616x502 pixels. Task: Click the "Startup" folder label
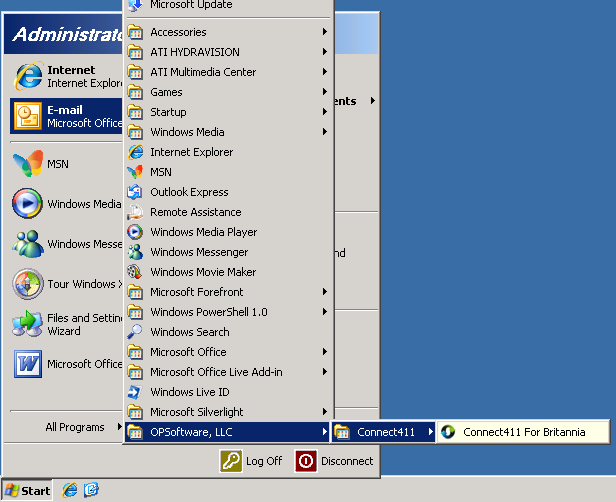[168, 112]
